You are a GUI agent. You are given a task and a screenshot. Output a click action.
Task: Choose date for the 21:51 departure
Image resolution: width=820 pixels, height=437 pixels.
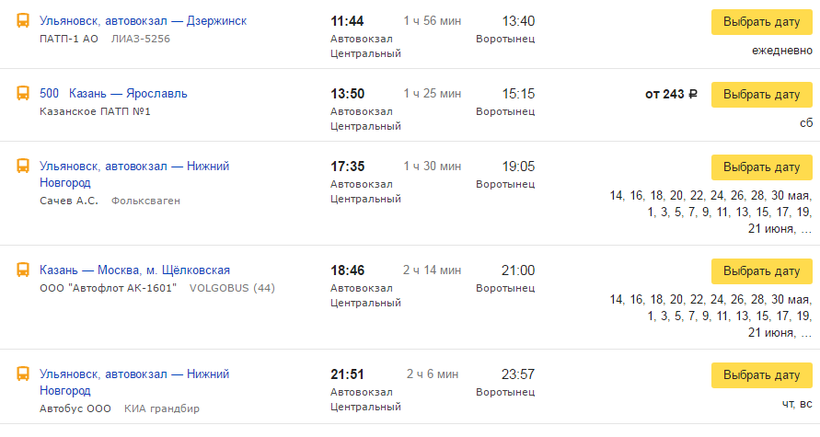761,375
